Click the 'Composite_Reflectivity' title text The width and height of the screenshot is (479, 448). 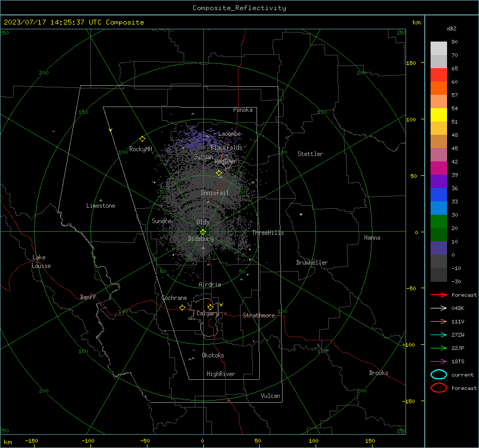pyautogui.click(x=240, y=8)
